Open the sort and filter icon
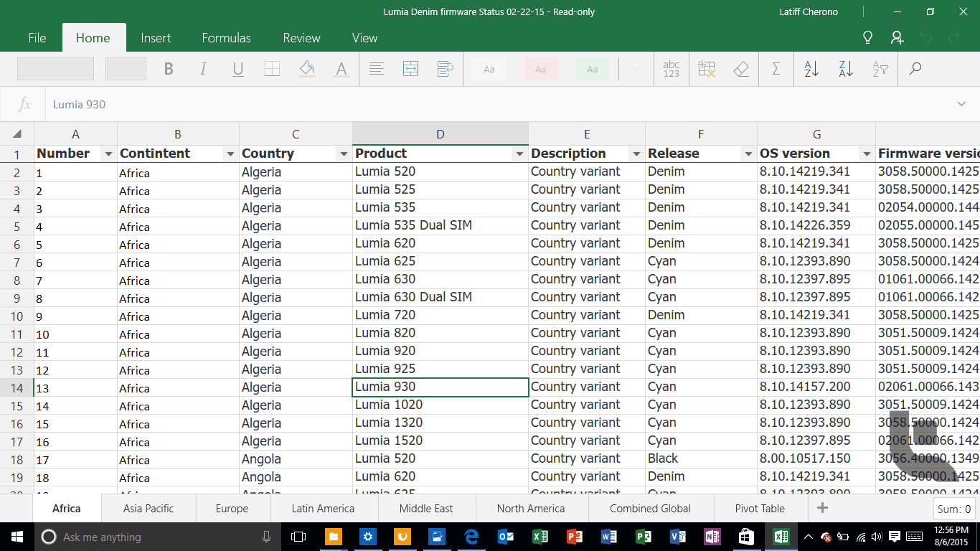980x551 pixels. 880,69
